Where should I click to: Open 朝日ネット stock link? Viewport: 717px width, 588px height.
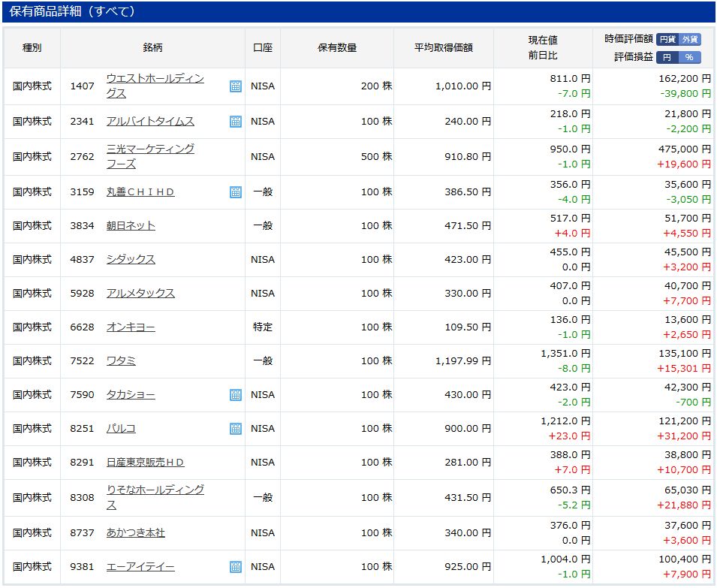(131, 226)
